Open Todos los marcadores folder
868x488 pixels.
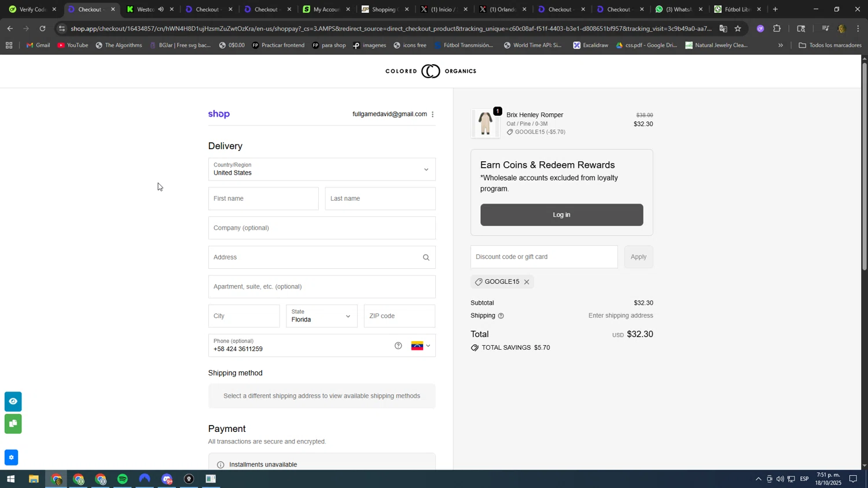click(830, 45)
